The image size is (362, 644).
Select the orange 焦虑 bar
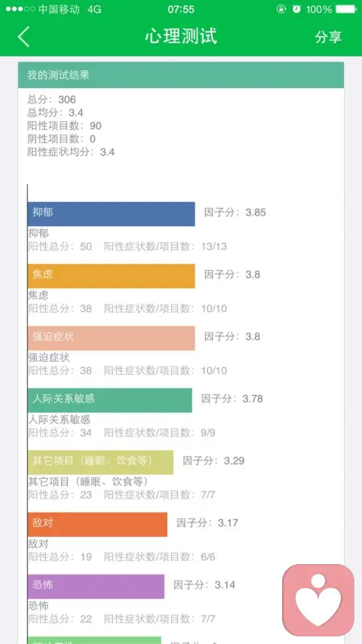click(112, 276)
